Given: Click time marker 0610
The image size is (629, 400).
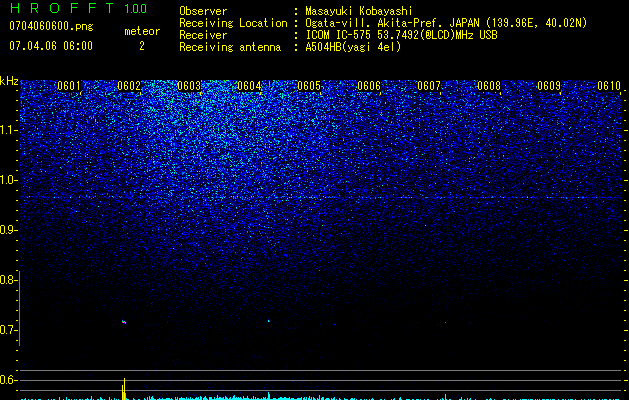Looking at the screenshot, I should (x=609, y=86).
